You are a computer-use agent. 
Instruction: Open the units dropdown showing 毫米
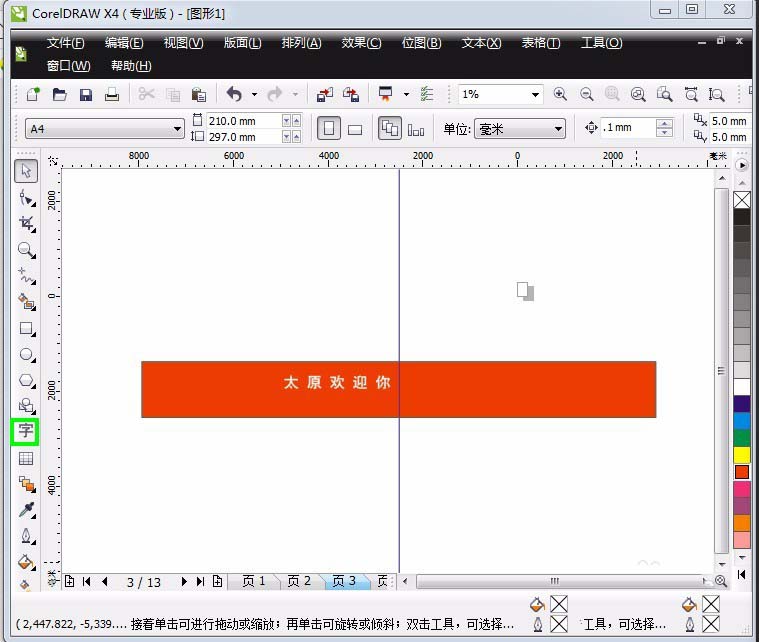pos(558,129)
